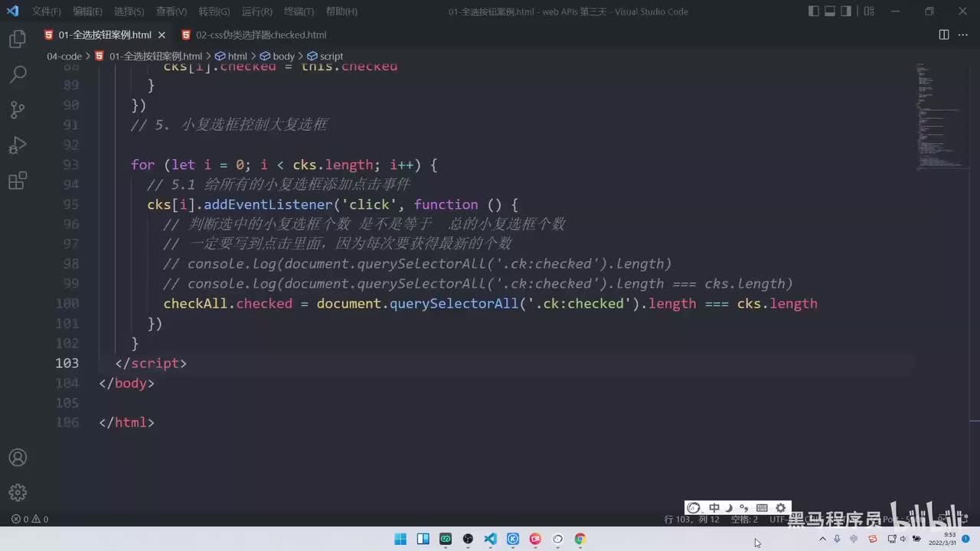Click the VS Code logo in title bar
This screenshot has height=551, width=980.
pyautogui.click(x=12, y=11)
